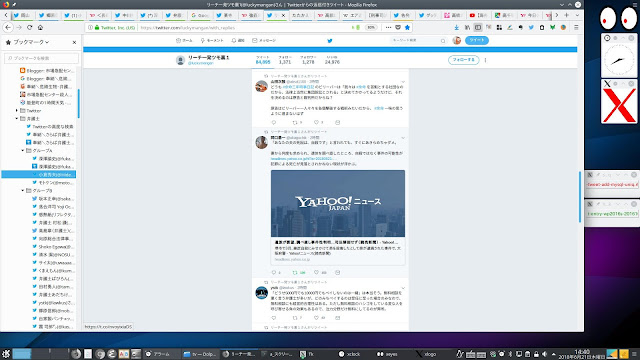Switch to the YouTube tab

(479, 15)
